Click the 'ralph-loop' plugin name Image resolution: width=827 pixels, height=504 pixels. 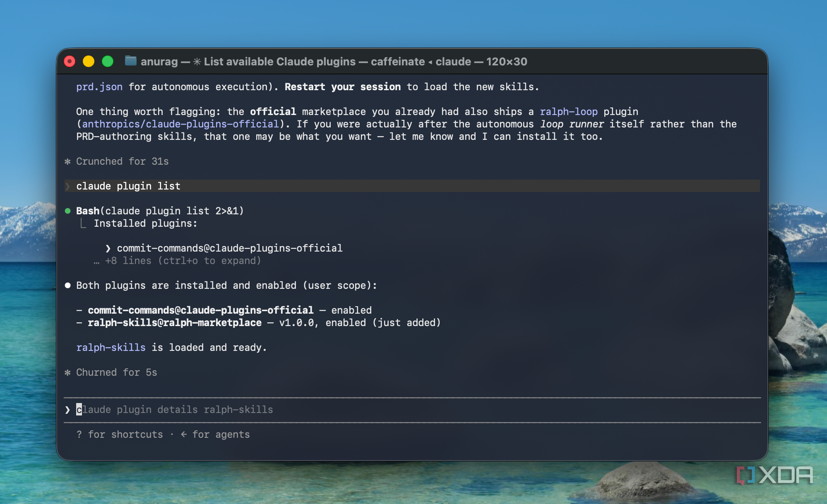point(569,112)
